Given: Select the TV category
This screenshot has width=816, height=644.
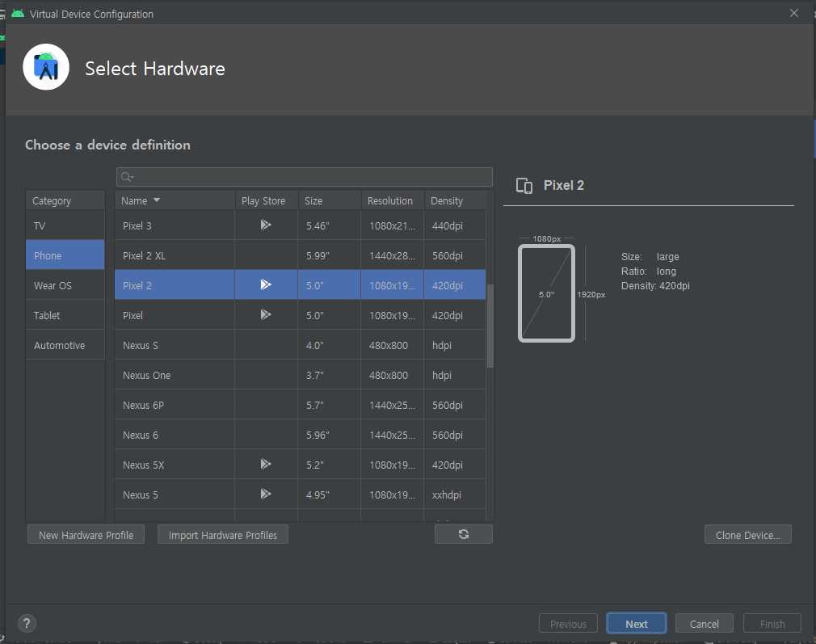Looking at the screenshot, I should pyautogui.click(x=65, y=225).
